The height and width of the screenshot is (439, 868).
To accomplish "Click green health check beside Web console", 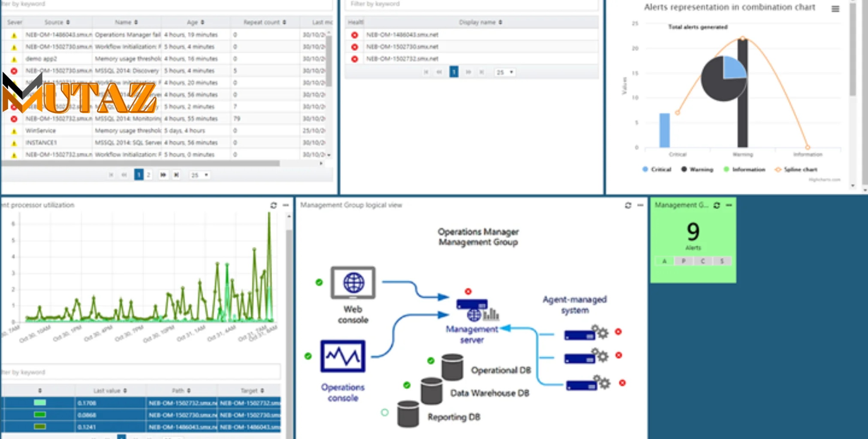I will tap(319, 282).
